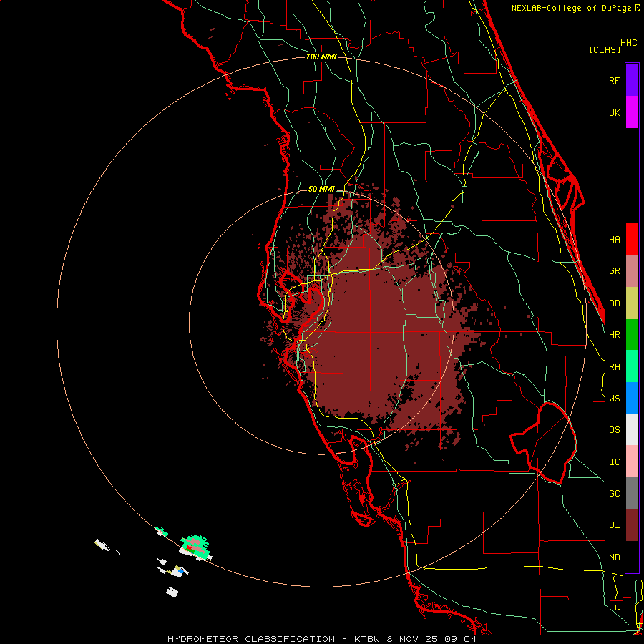Click the '[CLAS]' units label
This screenshot has width=644, height=644.
tap(605, 49)
